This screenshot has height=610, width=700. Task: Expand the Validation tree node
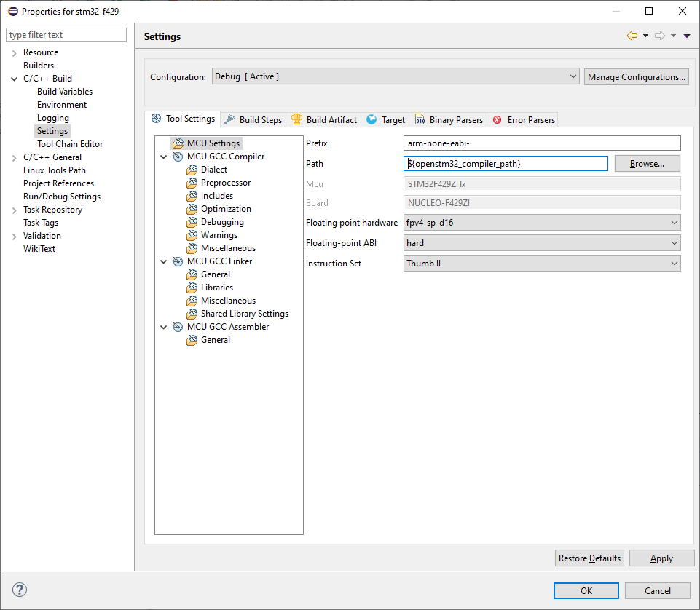[x=15, y=237]
